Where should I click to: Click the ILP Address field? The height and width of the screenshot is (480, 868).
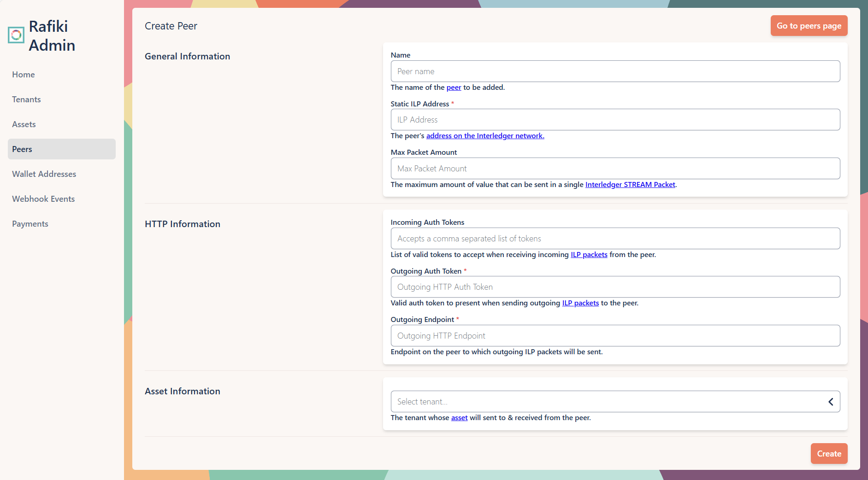pos(615,119)
